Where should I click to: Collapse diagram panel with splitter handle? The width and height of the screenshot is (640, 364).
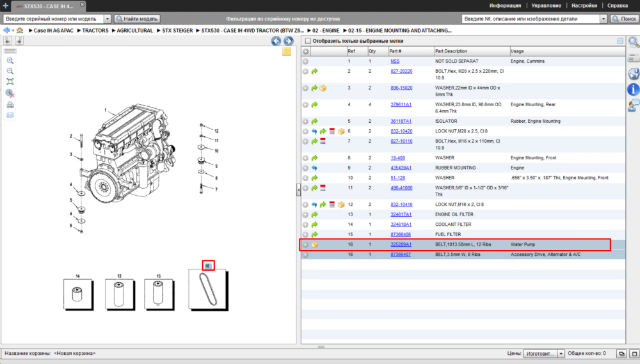coord(298,190)
